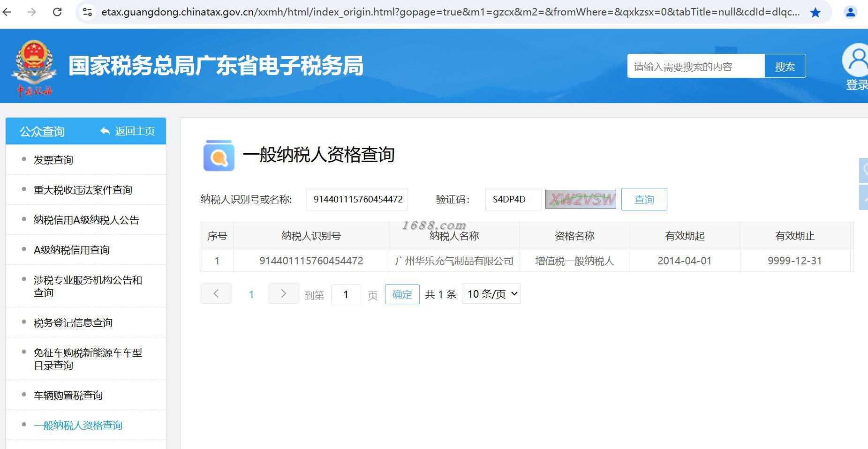Focus the 纳税人识别号或名称 input field
This screenshot has height=449, width=868.
tap(357, 199)
